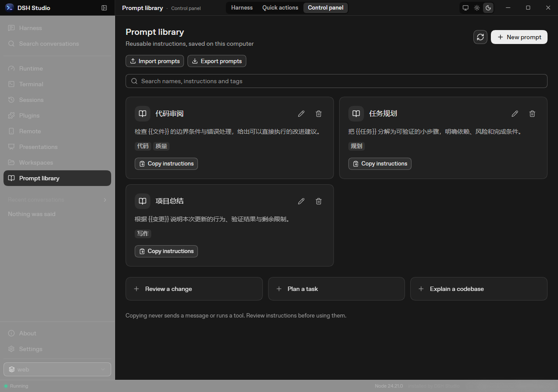Focus the search names, instructions and tags field
Screen dimensions: 558x392
(337, 81)
